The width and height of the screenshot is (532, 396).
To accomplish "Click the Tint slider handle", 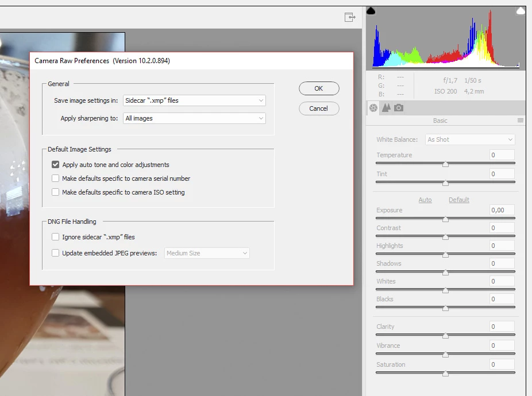I will (445, 183).
